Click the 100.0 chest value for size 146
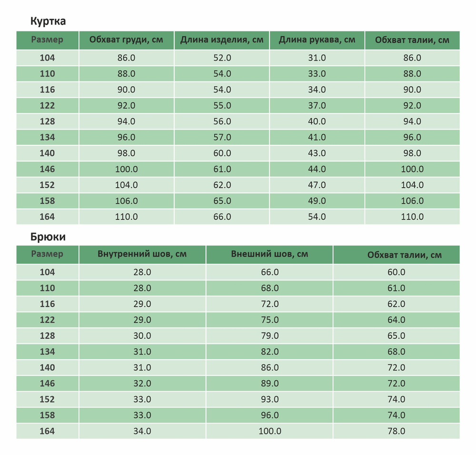This screenshot has width=476, height=455. tap(126, 169)
